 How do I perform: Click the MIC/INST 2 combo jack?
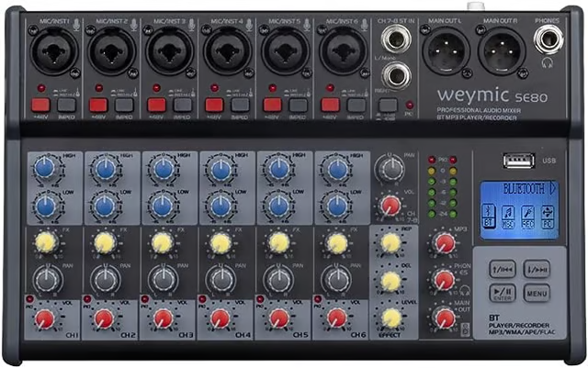point(112,51)
